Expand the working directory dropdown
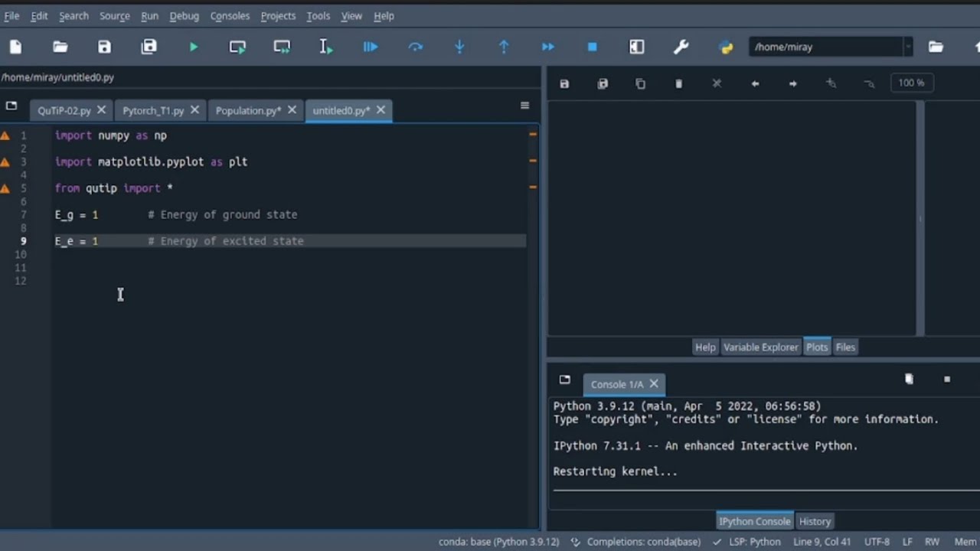This screenshot has width=980, height=551. click(907, 47)
